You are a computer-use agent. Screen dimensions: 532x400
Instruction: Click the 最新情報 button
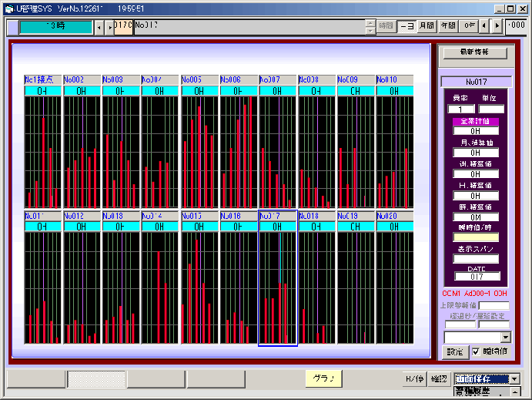tap(475, 52)
